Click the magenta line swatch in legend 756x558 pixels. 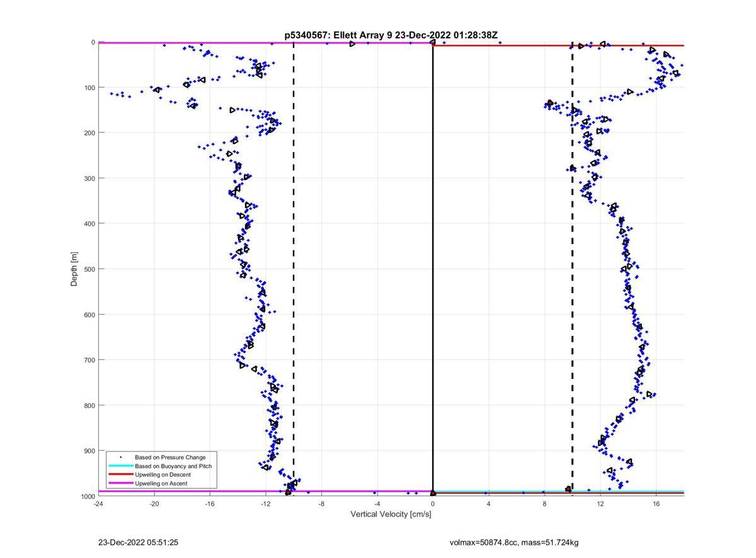coord(120,484)
